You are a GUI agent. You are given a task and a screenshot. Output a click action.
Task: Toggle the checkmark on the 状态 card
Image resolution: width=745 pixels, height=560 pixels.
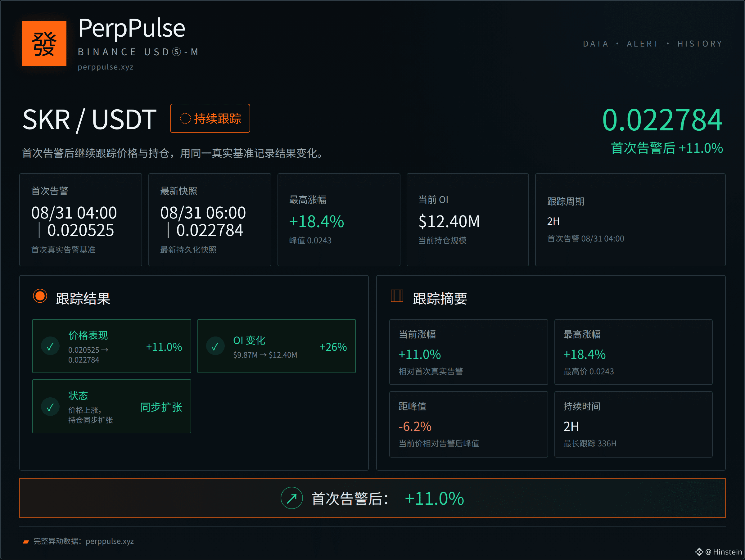coord(50,407)
